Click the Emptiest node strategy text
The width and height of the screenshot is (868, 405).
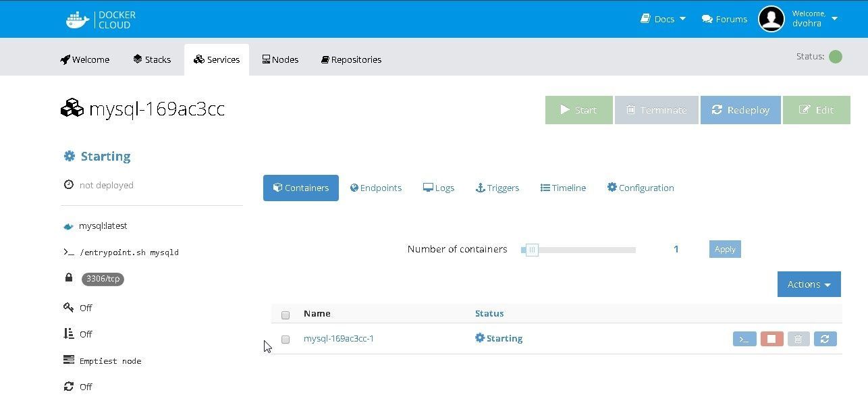click(x=111, y=361)
